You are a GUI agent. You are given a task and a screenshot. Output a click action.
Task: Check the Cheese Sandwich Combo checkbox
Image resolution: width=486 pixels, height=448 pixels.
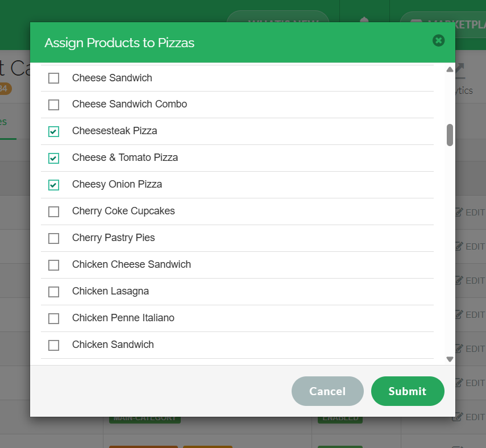(x=53, y=105)
